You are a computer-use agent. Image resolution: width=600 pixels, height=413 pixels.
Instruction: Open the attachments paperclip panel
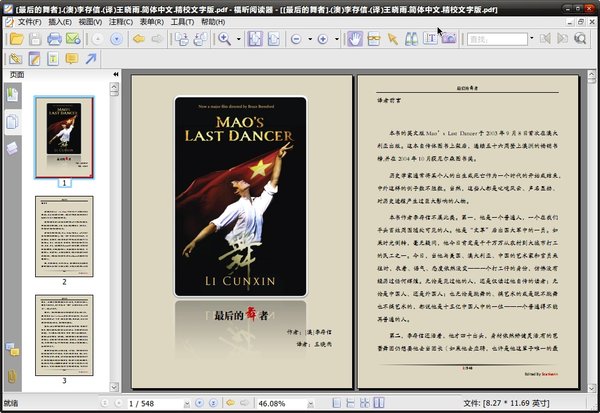tap(12, 376)
